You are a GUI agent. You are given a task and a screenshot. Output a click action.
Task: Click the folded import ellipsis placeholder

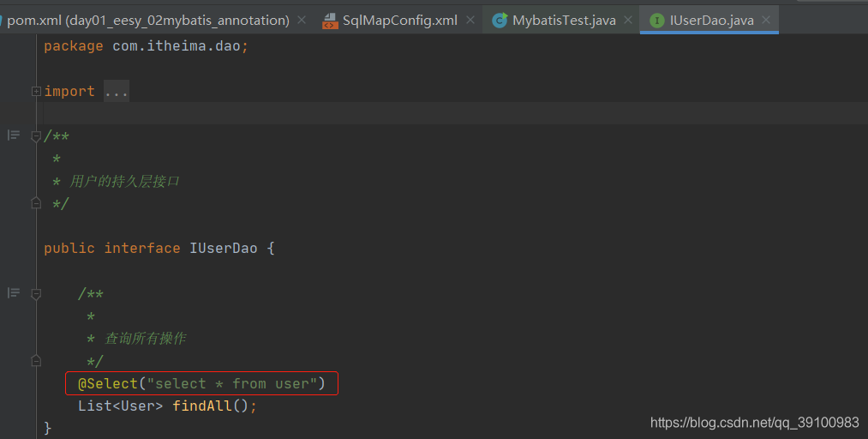click(x=117, y=92)
